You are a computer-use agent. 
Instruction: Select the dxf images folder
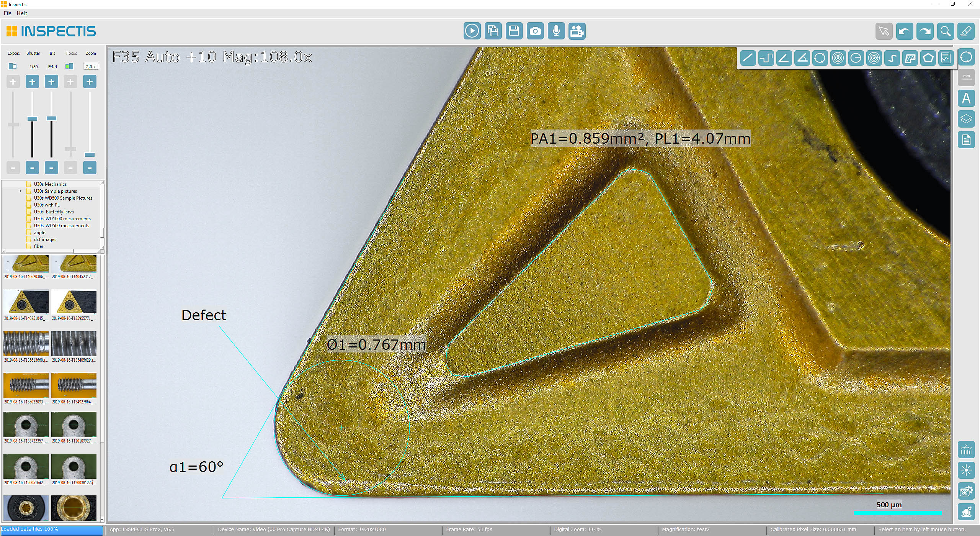[45, 239]
